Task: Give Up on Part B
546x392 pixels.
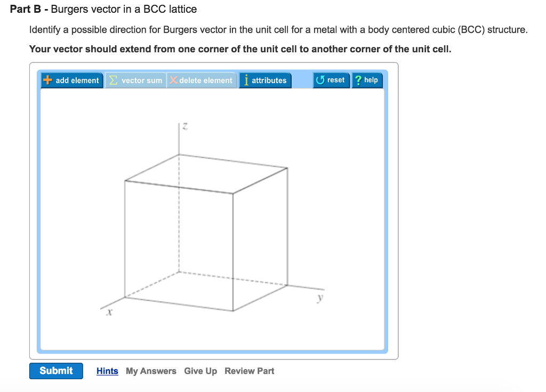Action: pyautogui.click(x=200, y=371)
